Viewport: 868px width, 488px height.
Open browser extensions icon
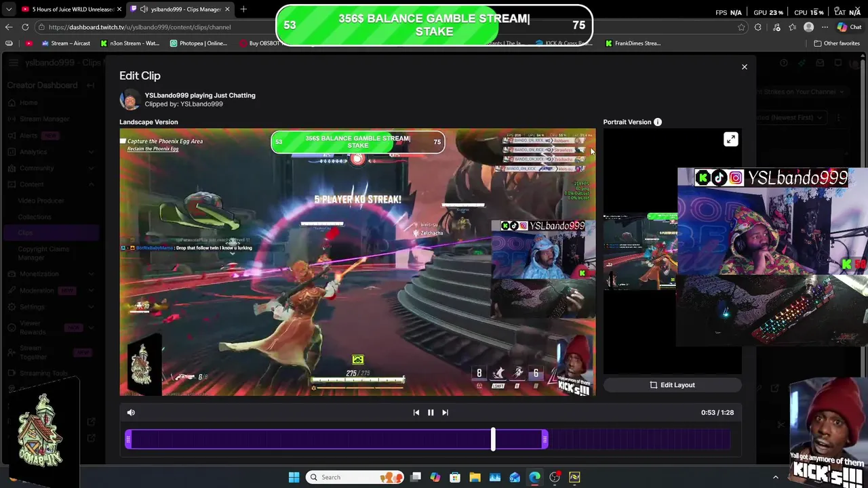click(x=757, y=27)
